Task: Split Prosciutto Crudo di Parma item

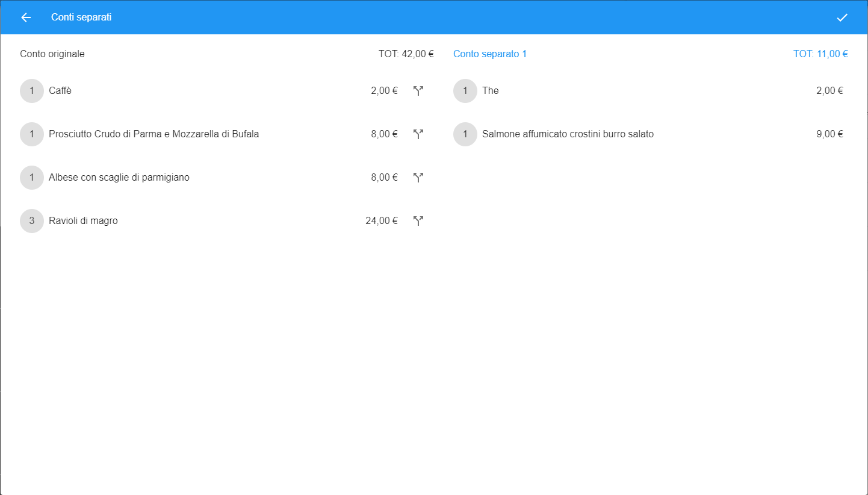Action: [418, 134]
